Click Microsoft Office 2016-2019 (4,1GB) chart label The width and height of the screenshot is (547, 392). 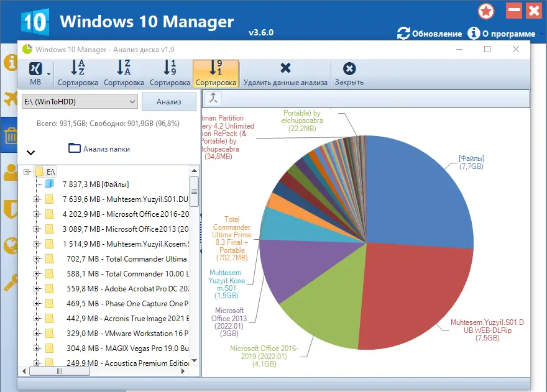(264, 356)
